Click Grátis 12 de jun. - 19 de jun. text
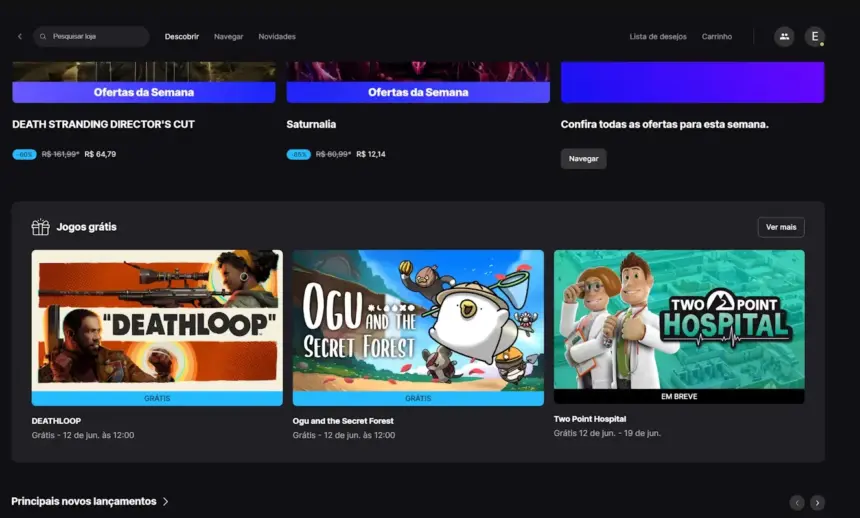Image resolution: width=860 pixels, height=518 pixels. pyautogui.click(x=607, y=433)
